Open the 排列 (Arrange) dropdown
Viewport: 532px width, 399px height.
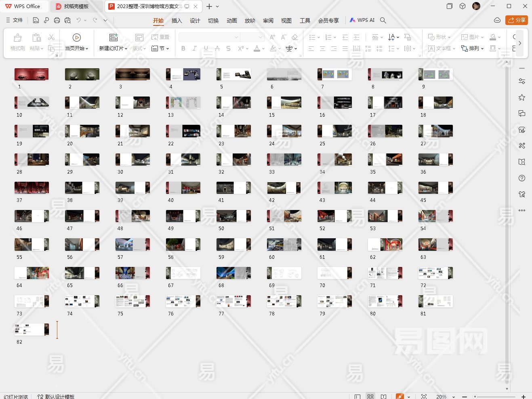(473, 48)
